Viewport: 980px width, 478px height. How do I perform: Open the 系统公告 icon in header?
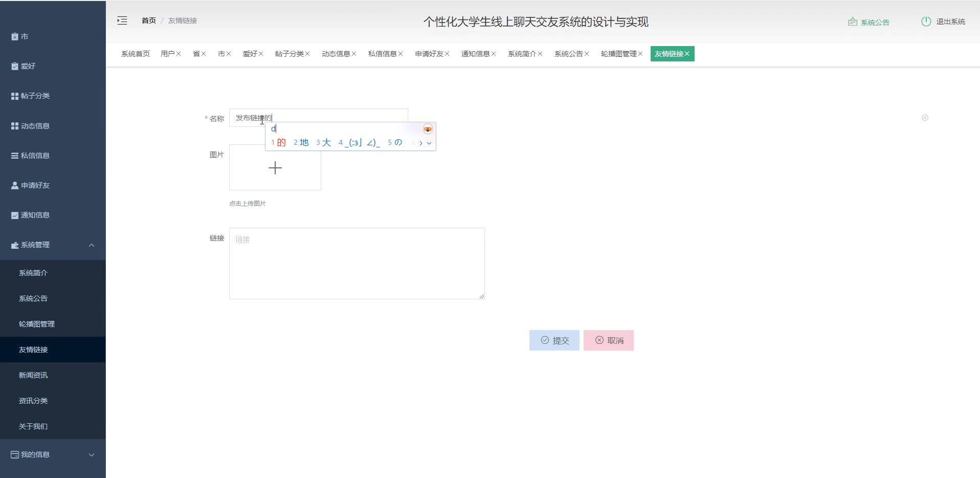[852, 22]
